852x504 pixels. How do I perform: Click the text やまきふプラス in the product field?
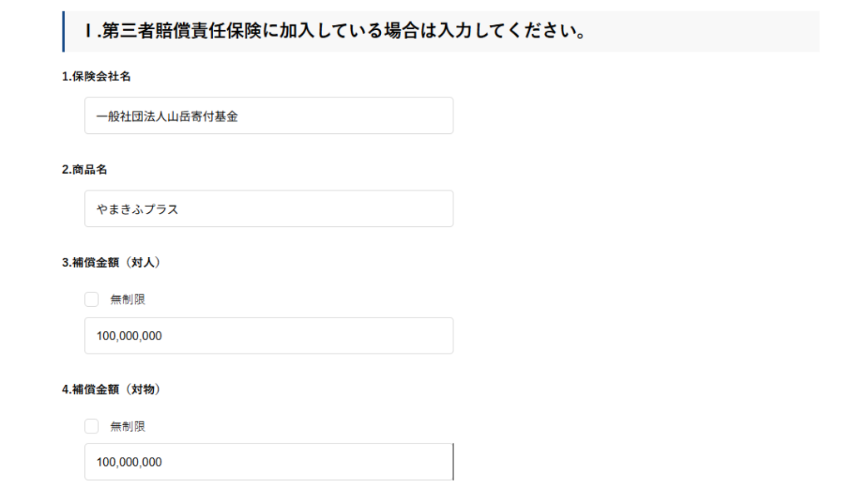137,210
